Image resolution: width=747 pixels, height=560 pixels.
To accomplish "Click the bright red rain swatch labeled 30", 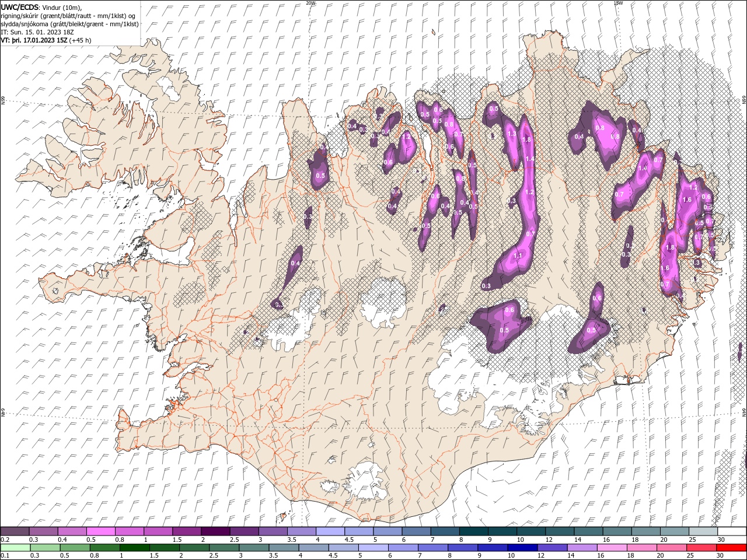I will click(731, 548).
